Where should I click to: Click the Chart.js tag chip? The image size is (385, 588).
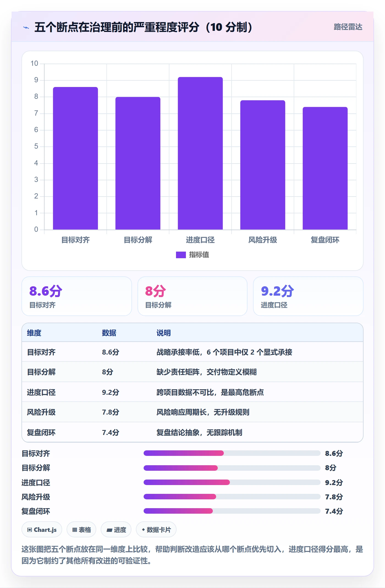[x=42, y=529]
